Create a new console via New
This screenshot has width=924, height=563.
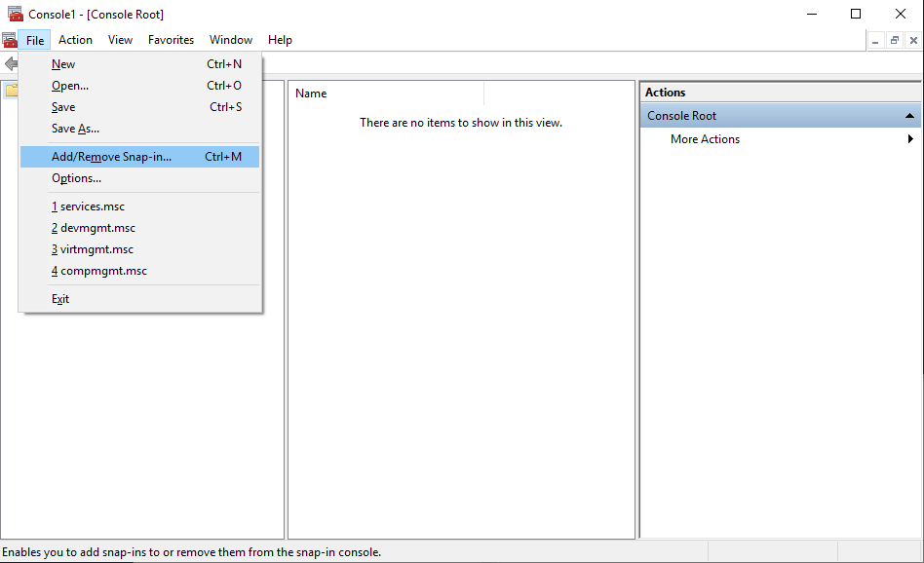(62, 63)
